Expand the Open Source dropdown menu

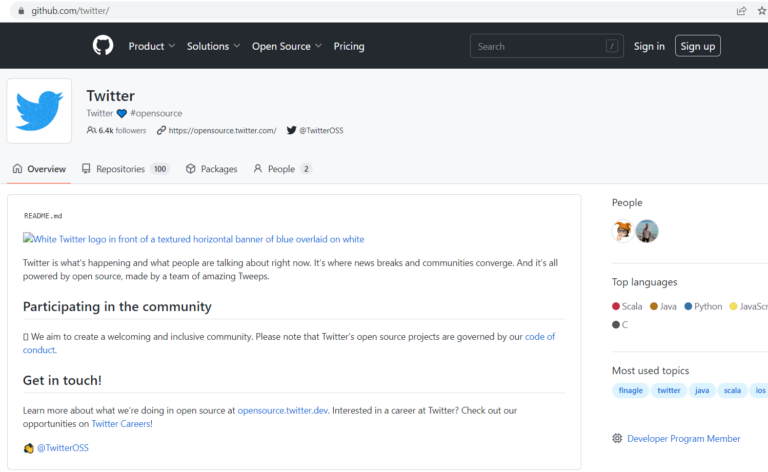tap(287, 46)
